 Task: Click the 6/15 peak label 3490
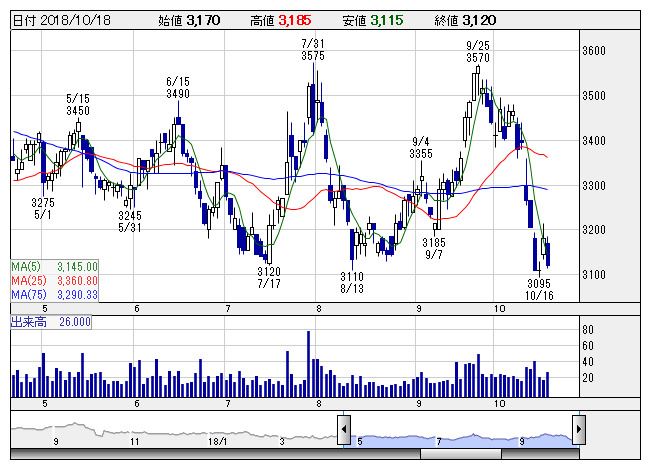point(178,93)
